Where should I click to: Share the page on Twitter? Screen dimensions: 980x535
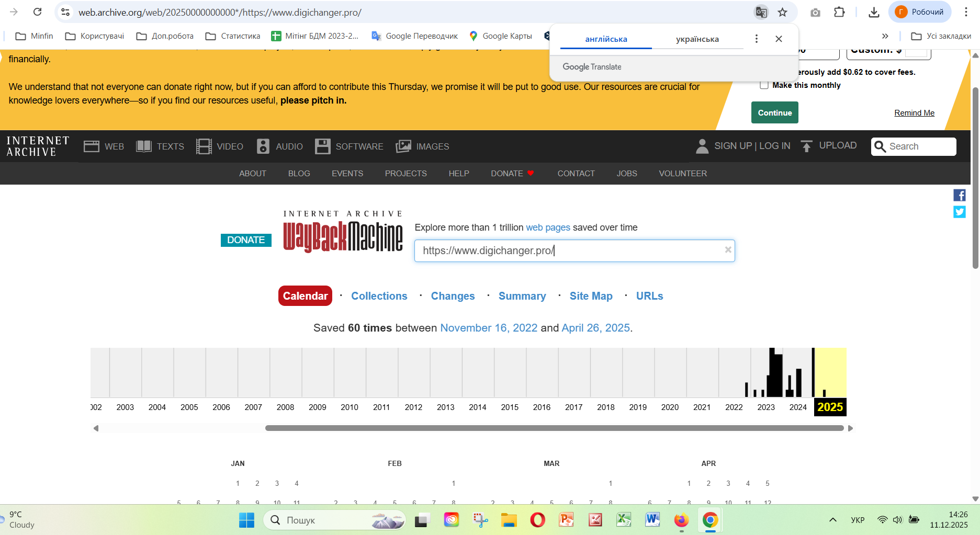[x=960, y=212]
